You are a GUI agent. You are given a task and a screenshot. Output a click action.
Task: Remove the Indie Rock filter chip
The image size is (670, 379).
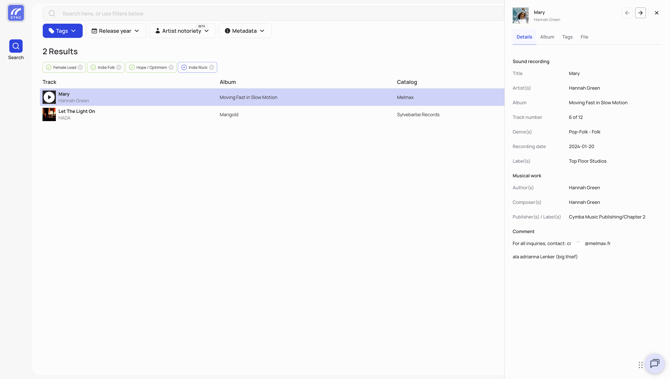(x=212, y=68)
